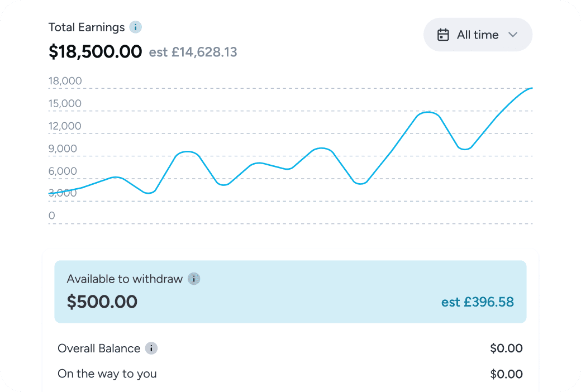Click the $500.00 available to withdraw amount

tap(102, 302)
